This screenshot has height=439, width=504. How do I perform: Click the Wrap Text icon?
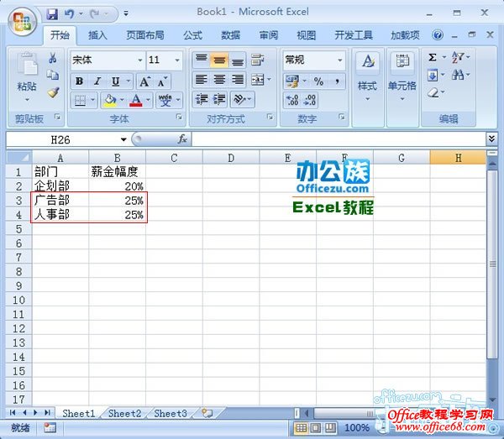258,60
